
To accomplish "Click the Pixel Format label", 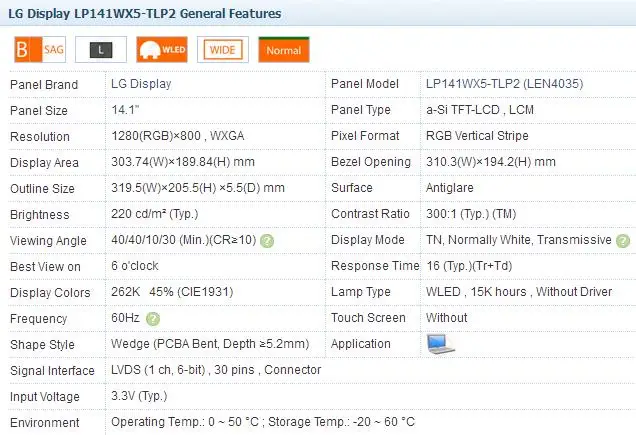I will (x=365, y=136).
